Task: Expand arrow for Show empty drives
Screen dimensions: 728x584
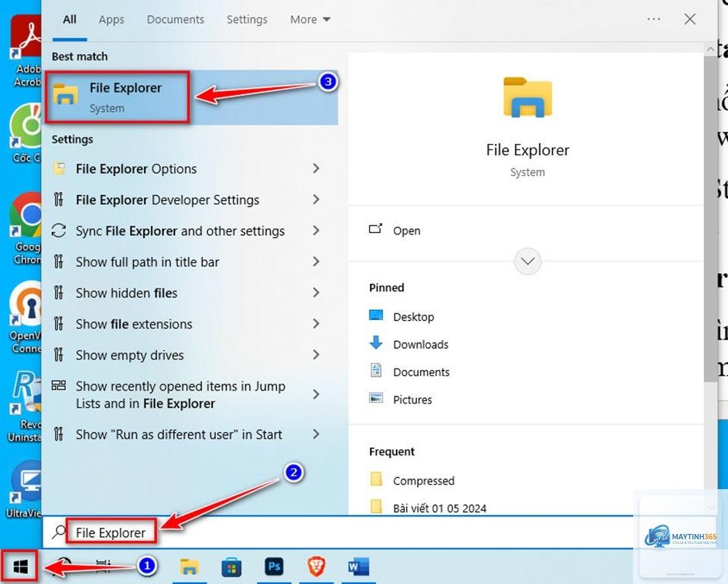Action: coord(316,355)
